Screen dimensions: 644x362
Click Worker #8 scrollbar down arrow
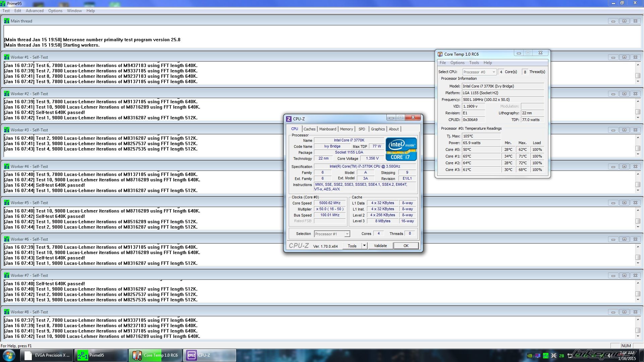click(638, 336)
